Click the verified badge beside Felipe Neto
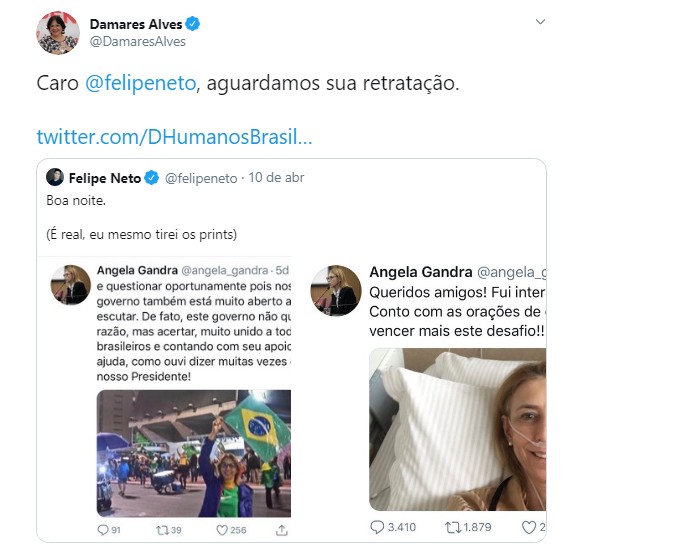This screenshot has height=557, width=675. [x=152, y=177]
